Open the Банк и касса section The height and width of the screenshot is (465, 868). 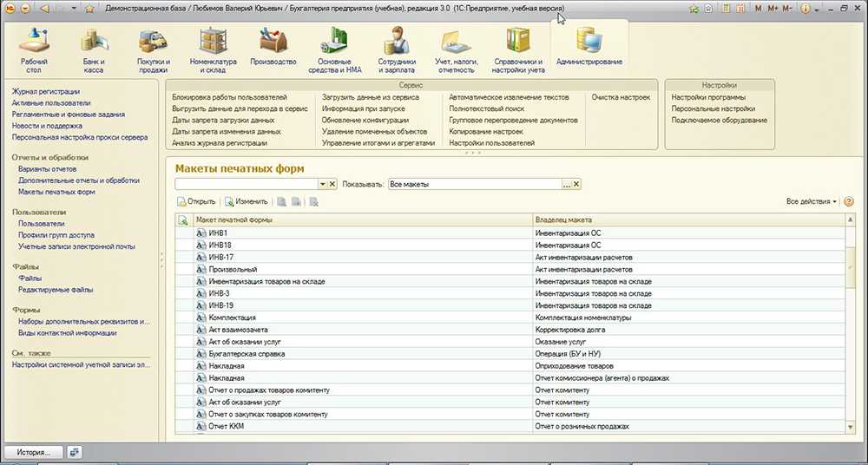(x=93, y=42)
